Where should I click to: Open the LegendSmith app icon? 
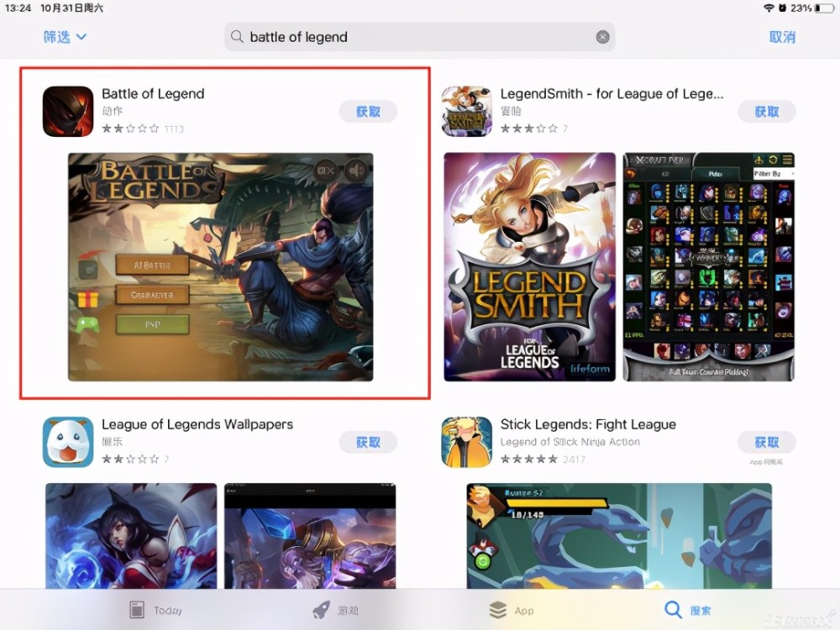[466, 112]
